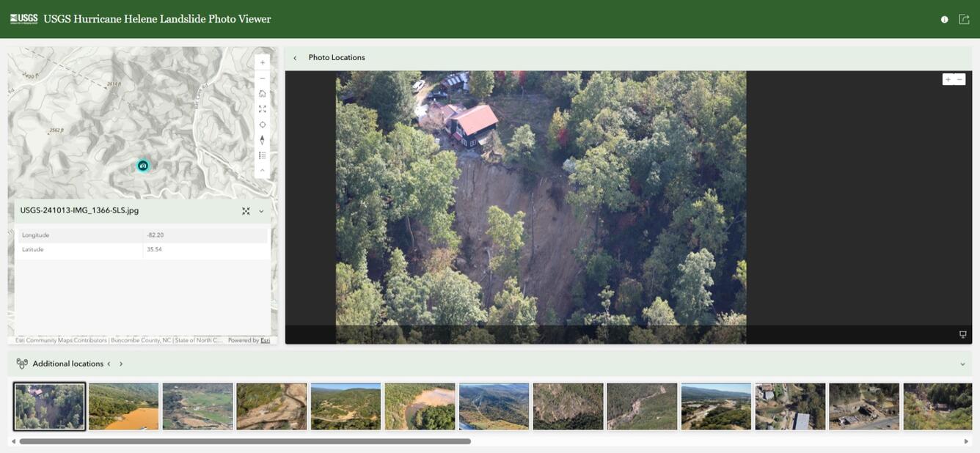Click the thumbnail strip scroll left arrow
This screenshot has height=453, width=980.
point(12,441)
